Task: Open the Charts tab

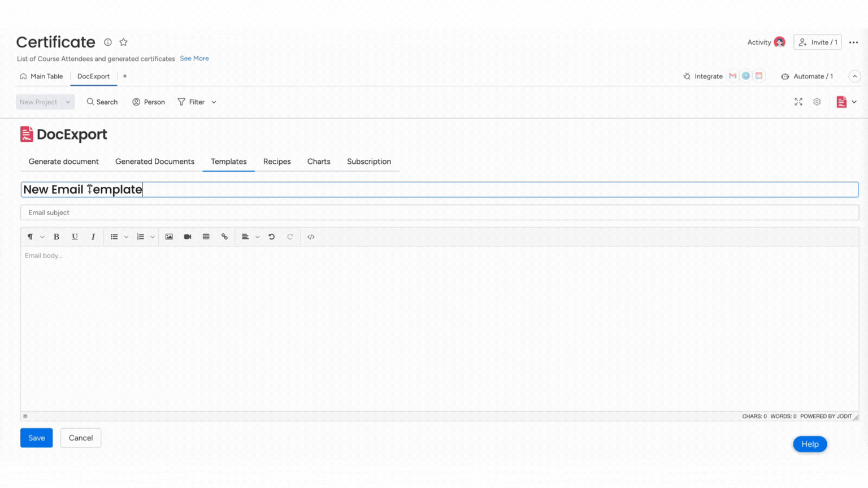Action: tap(319, 162)
